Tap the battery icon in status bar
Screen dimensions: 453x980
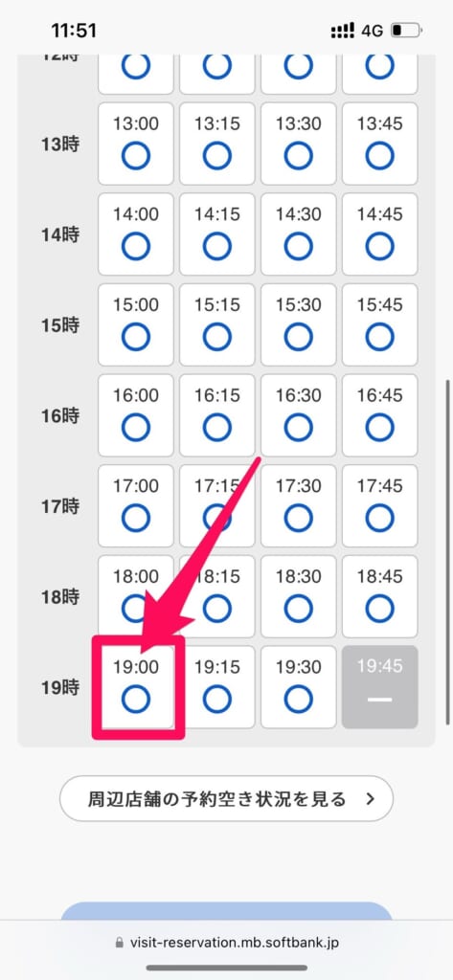407,30
